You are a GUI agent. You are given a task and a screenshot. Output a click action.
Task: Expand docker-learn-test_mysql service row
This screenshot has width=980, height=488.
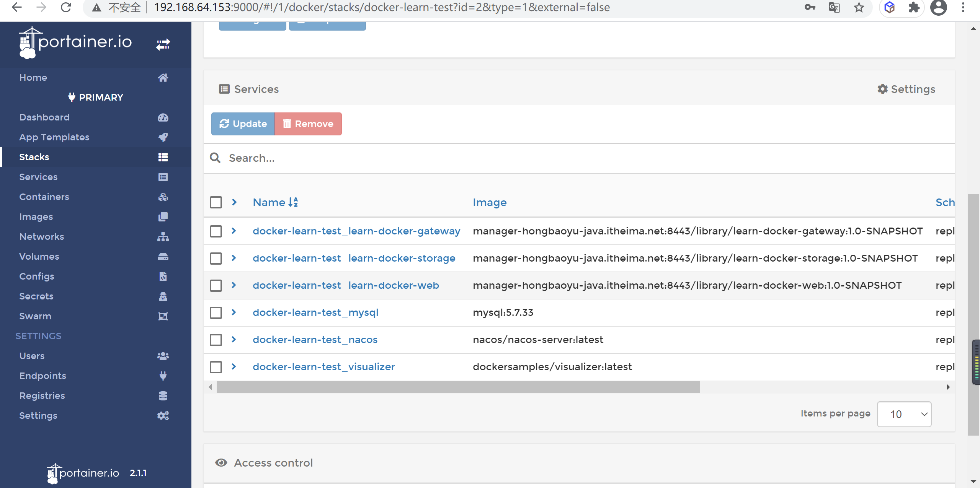235,312
